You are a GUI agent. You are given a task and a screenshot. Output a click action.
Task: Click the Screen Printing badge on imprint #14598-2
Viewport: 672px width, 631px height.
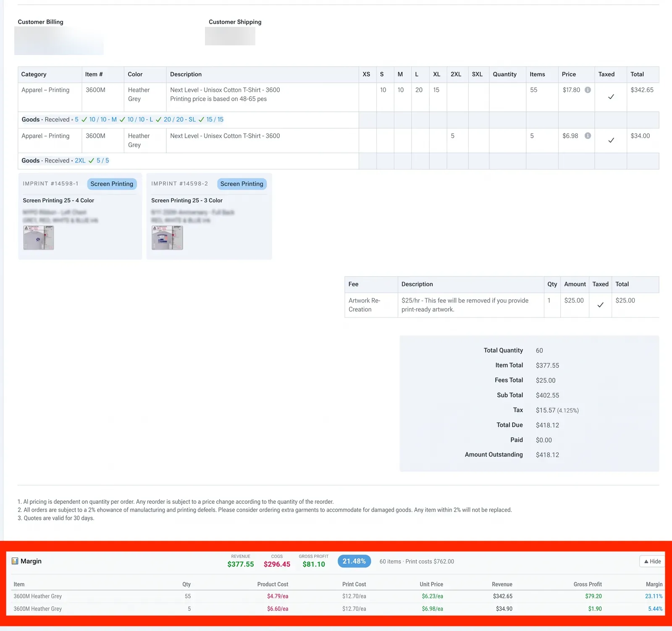pos(242,184)
